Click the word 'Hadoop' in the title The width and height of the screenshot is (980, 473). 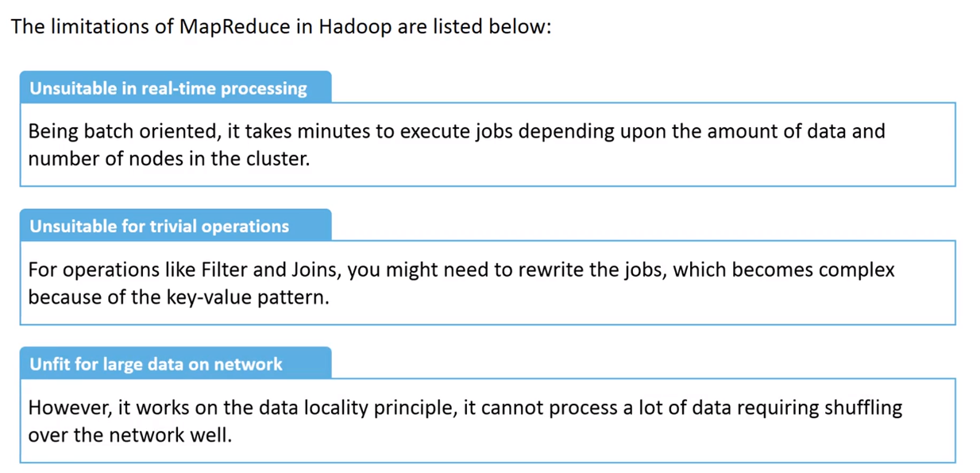[357, 27]
